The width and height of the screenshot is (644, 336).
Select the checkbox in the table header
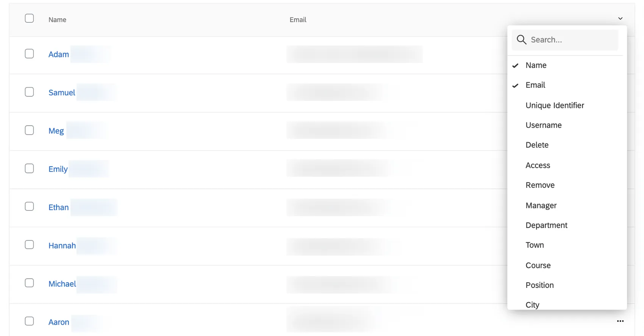tap(29, 18)
